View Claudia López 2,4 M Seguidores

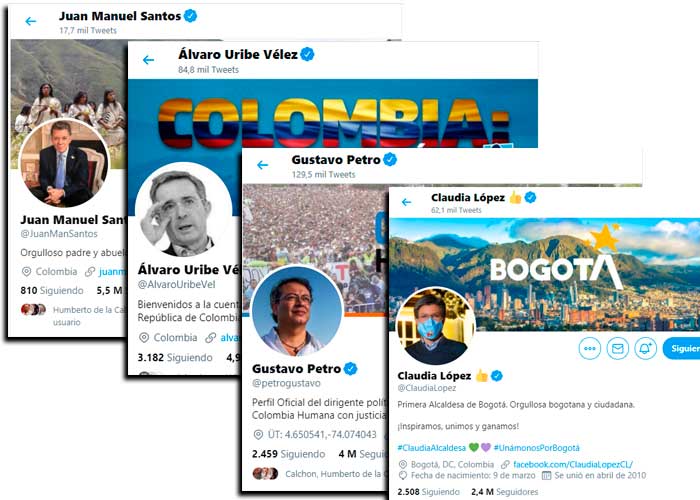tap(504, 492)
